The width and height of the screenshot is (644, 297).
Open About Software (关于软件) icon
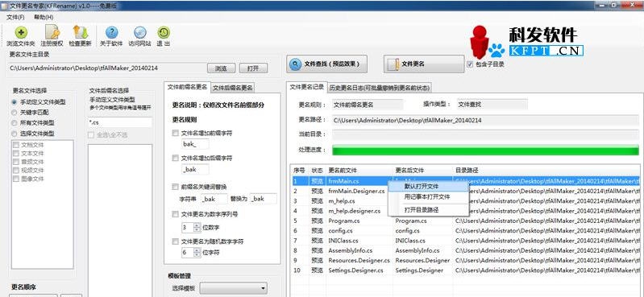[111, 32]
